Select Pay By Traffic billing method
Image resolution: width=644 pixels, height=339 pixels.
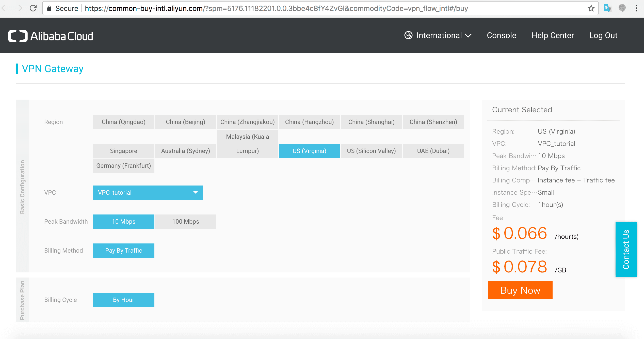click(x=124, y=251)
